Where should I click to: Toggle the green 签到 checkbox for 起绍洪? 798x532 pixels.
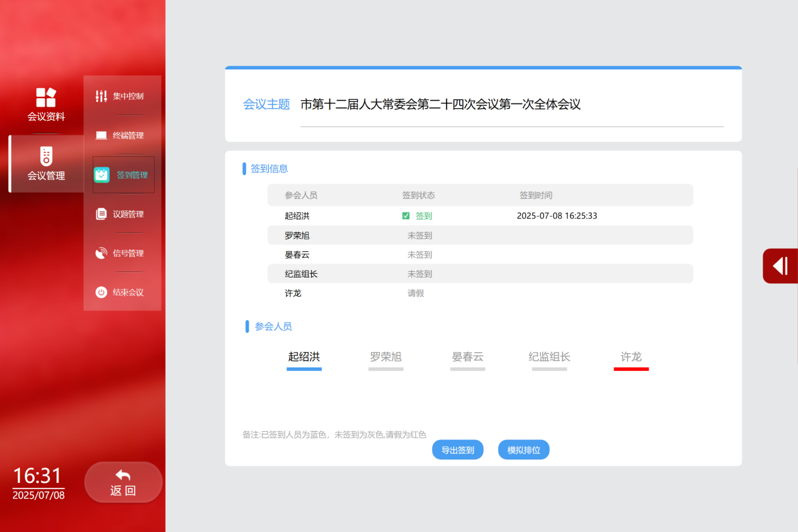[406, 216]
